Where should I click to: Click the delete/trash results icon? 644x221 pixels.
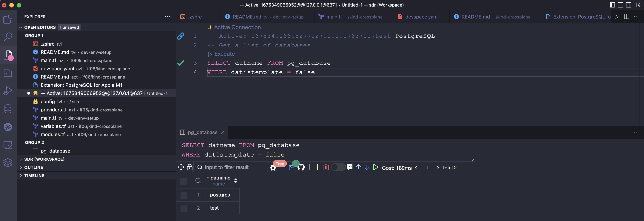coord(326,167)
